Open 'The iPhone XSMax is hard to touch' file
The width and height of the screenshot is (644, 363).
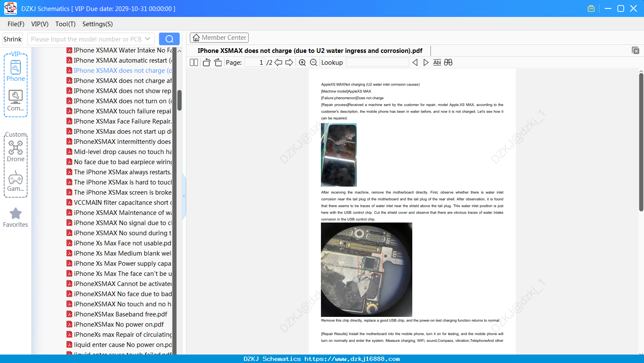119,182
